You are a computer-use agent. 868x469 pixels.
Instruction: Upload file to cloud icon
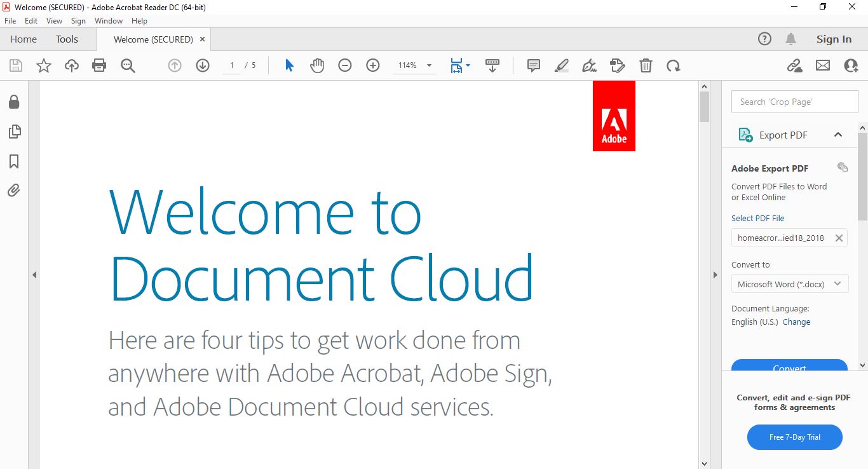[x=72, y=65]
